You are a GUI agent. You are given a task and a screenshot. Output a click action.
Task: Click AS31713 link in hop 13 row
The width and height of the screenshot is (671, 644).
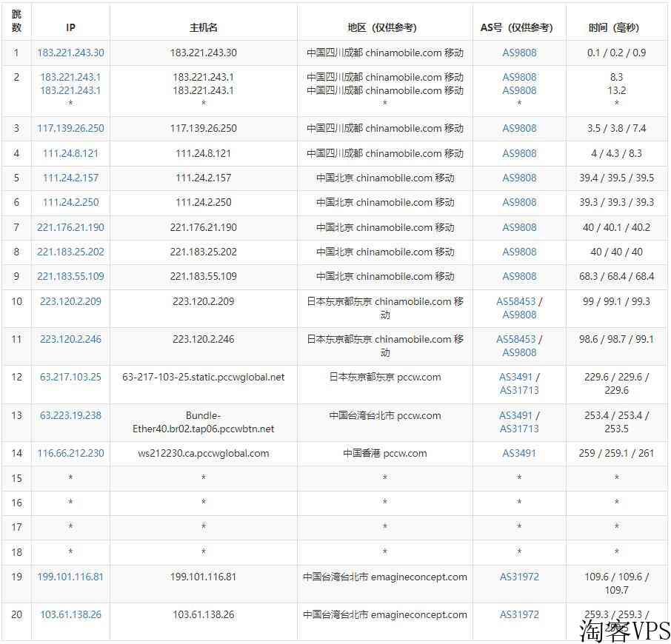[x=519, y=429]
